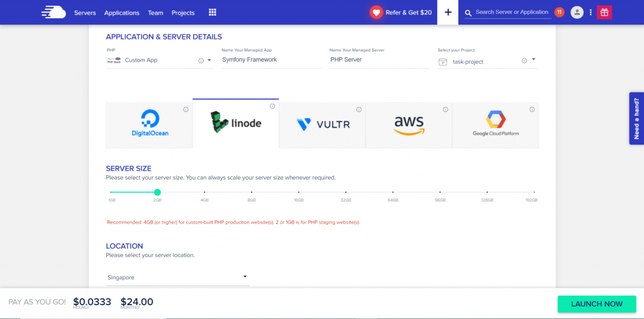This screenshot has width=644, height=319.
Task: Open the Applications menu
Action: (121, 13)
